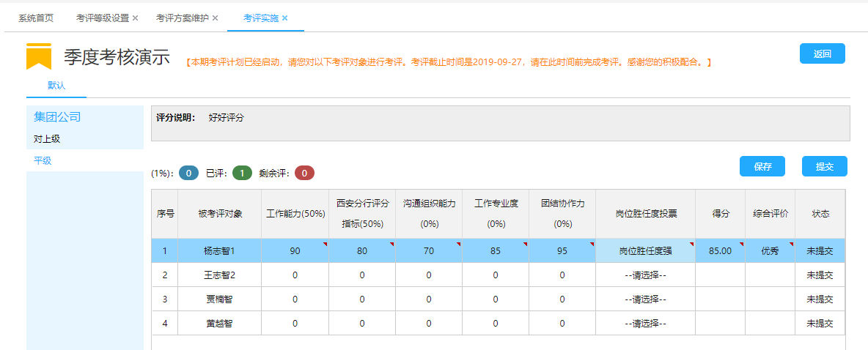
Task: Click the 保存 button
Action: coord(762,166)
